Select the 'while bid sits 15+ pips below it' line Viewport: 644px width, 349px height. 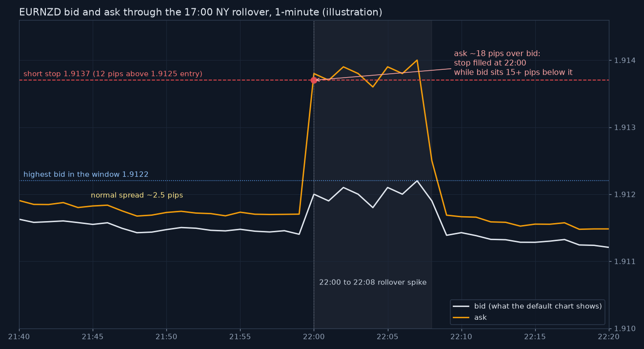(x=513, y=72)
